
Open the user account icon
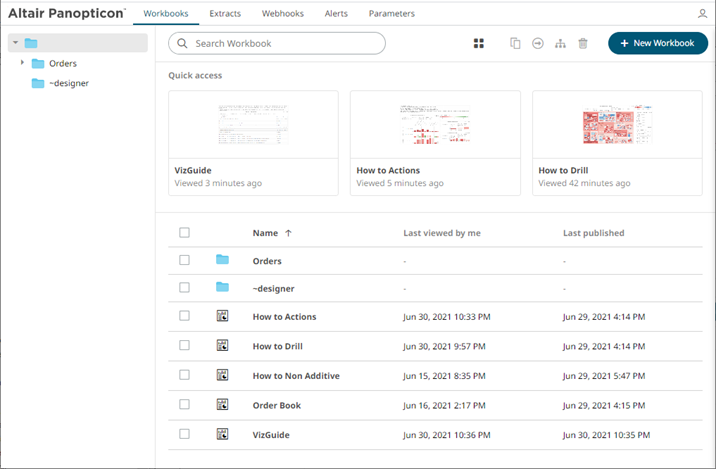pyautogui.click(x=702, y=14)
